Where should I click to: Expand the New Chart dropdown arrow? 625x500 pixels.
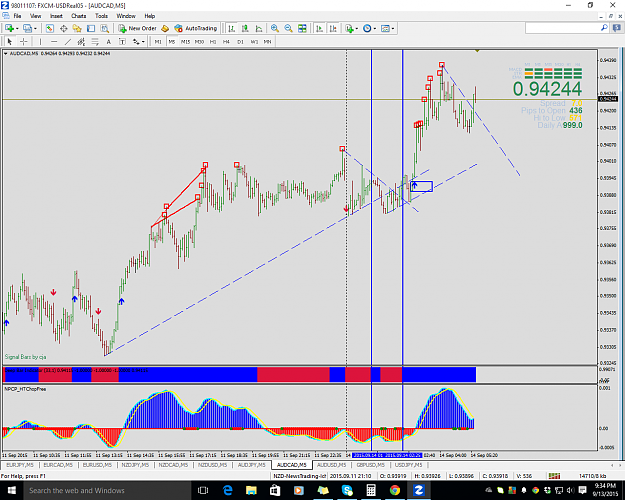click(17, 28)
